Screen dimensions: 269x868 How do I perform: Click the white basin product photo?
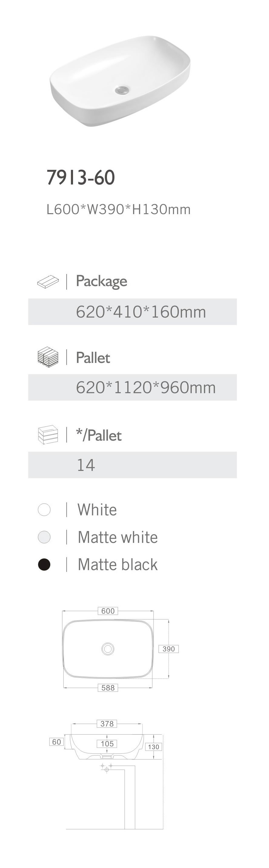click(120, 81)
